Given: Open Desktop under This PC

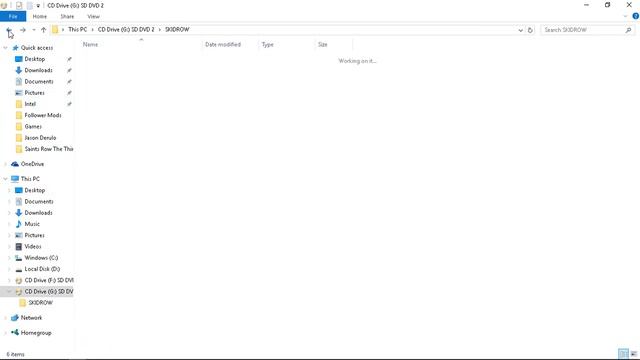Looking at the screenshot, I should [x=35, y=190].
